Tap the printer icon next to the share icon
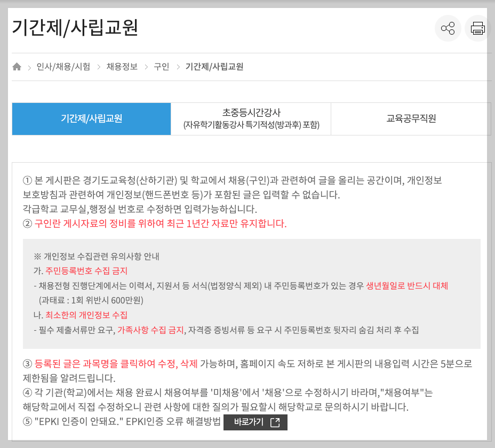 point(477,28)
